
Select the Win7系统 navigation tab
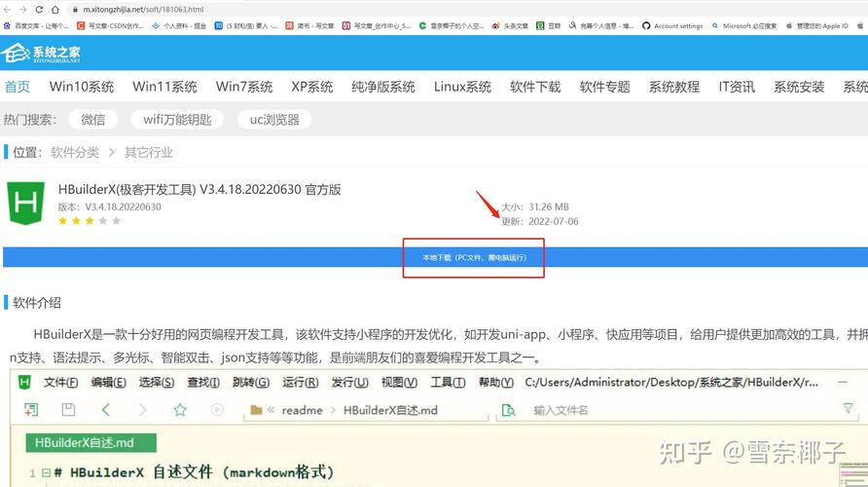244,87
